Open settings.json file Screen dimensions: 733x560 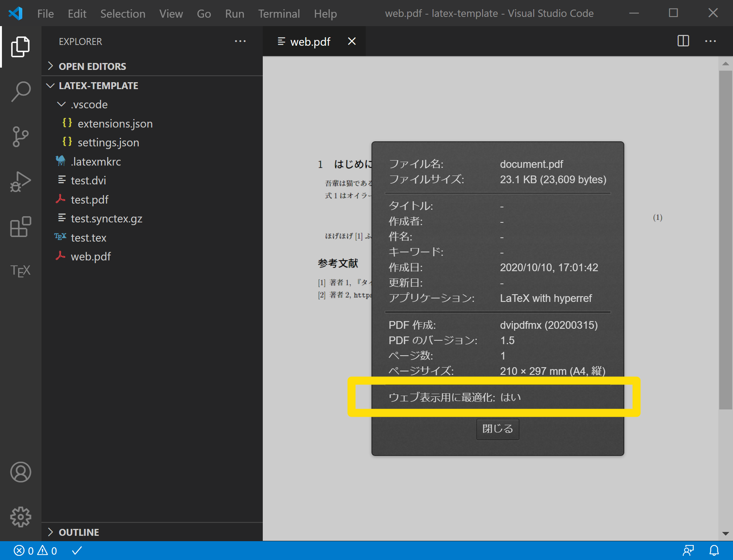click(x=152, y=142)
